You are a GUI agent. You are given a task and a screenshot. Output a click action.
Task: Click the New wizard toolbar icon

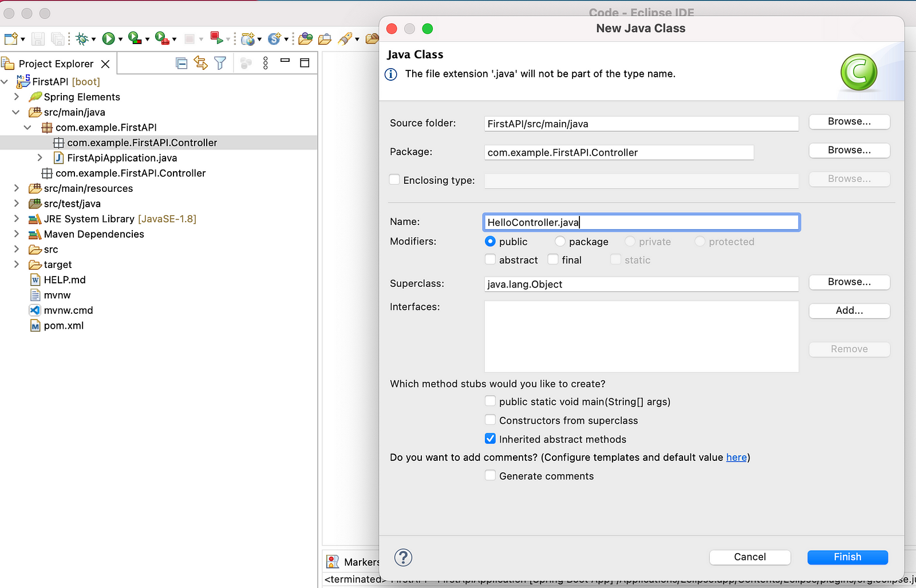tap(11, 39)
